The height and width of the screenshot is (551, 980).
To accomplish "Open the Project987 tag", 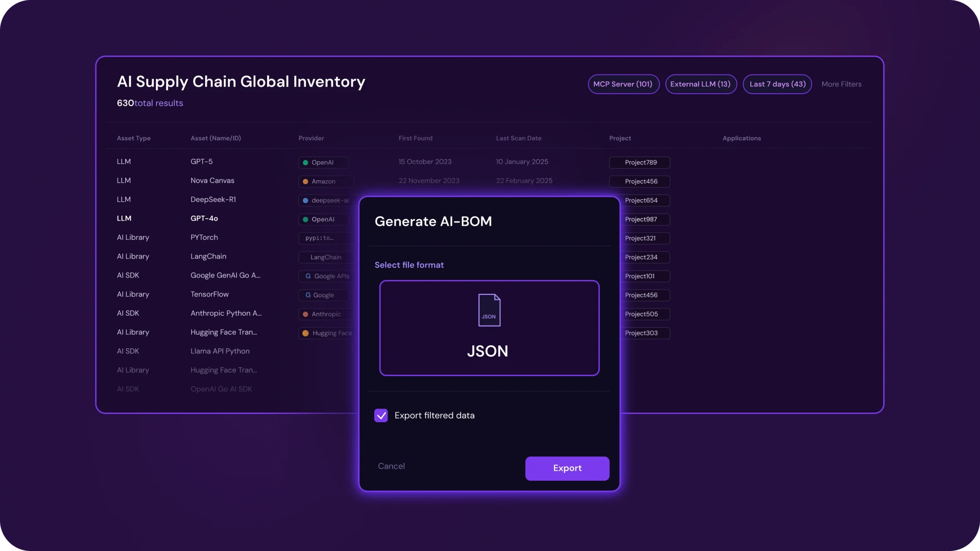I will pos(645,219).
